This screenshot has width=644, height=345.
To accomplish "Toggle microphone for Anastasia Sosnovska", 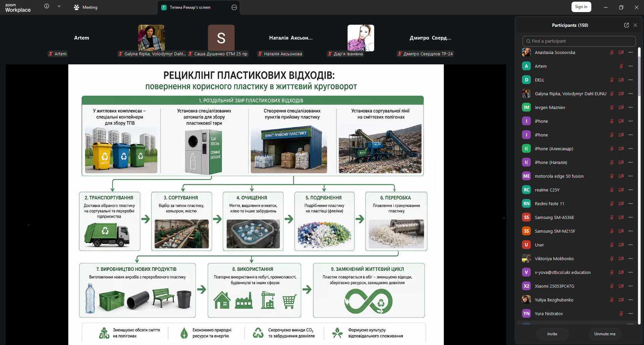I will click(x=612, y=53).
